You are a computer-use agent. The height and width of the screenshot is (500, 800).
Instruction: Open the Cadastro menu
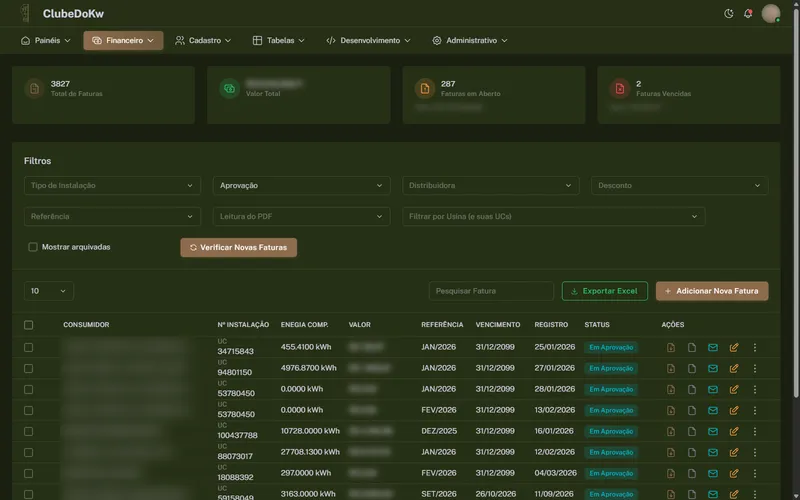[203, 40]
